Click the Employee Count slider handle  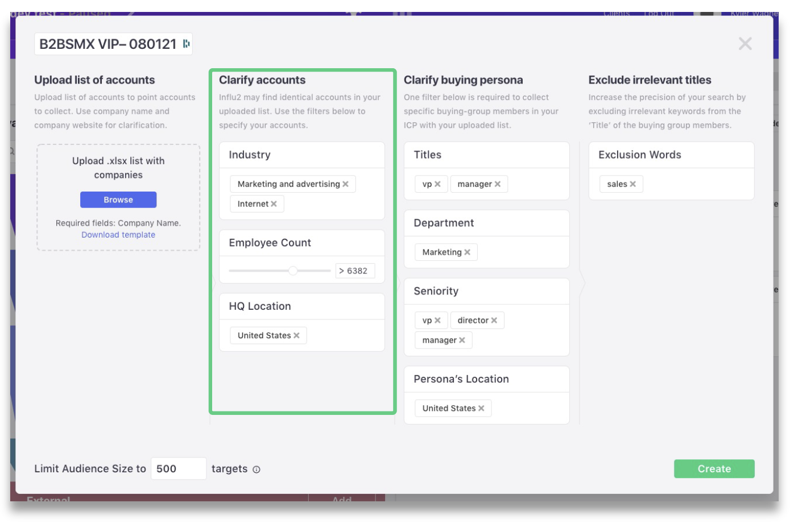point(292,271)
